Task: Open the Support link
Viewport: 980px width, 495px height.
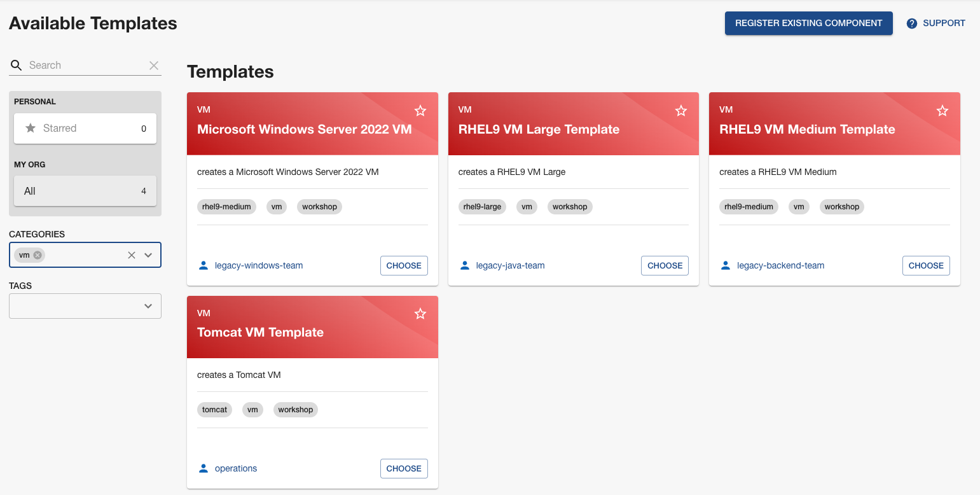Action: [x=936, y=24]
